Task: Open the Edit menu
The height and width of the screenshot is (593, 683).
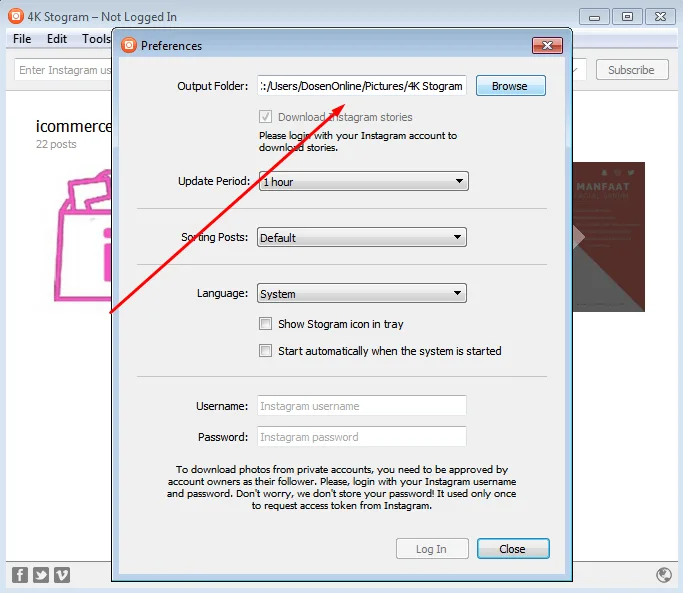Action: [57, 39]
